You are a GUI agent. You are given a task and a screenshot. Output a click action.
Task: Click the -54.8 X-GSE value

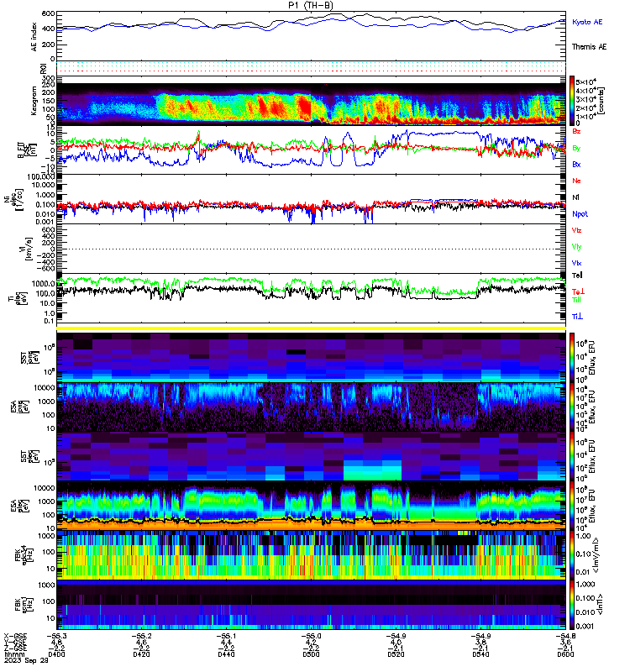[565, 637]
